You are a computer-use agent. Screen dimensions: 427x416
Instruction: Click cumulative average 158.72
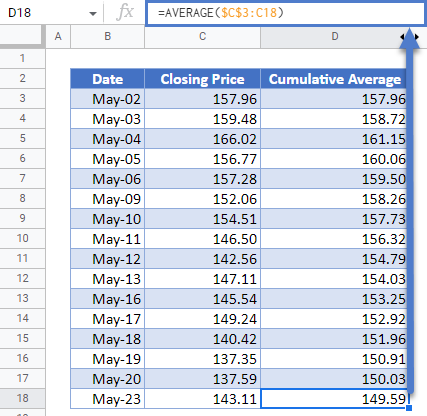click(x=335, y=119)
